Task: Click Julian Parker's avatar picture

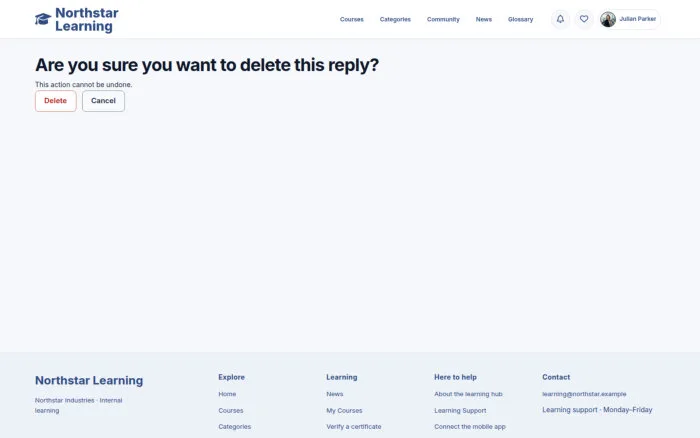Action: [x=608, y=19]
